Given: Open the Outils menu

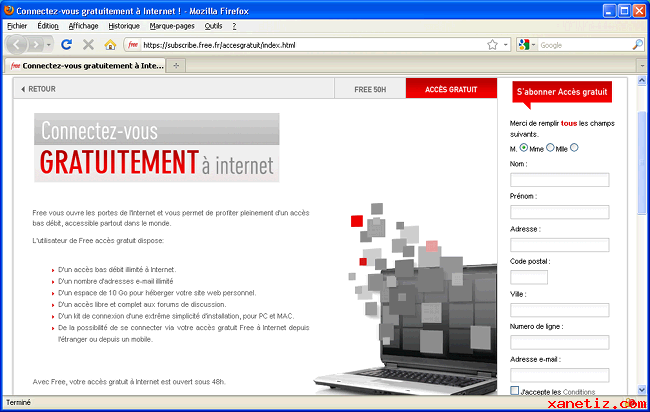Looking at the screenshot, I should point(213,26).
